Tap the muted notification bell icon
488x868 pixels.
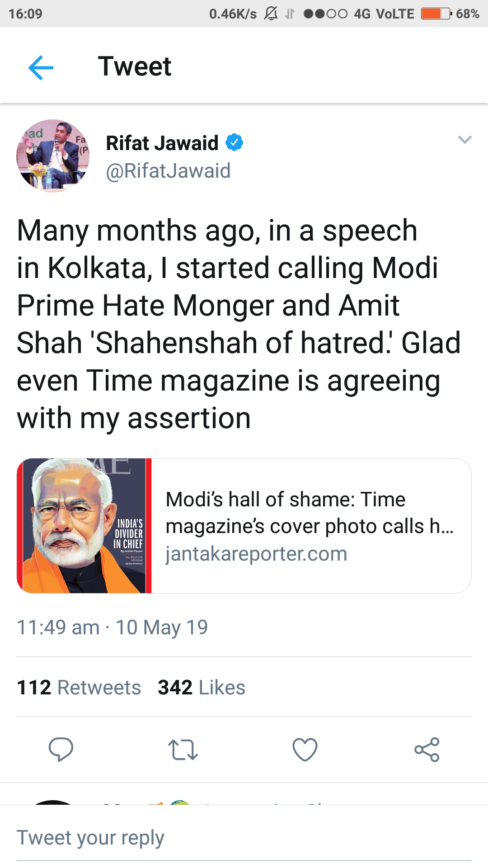point(271,14)
